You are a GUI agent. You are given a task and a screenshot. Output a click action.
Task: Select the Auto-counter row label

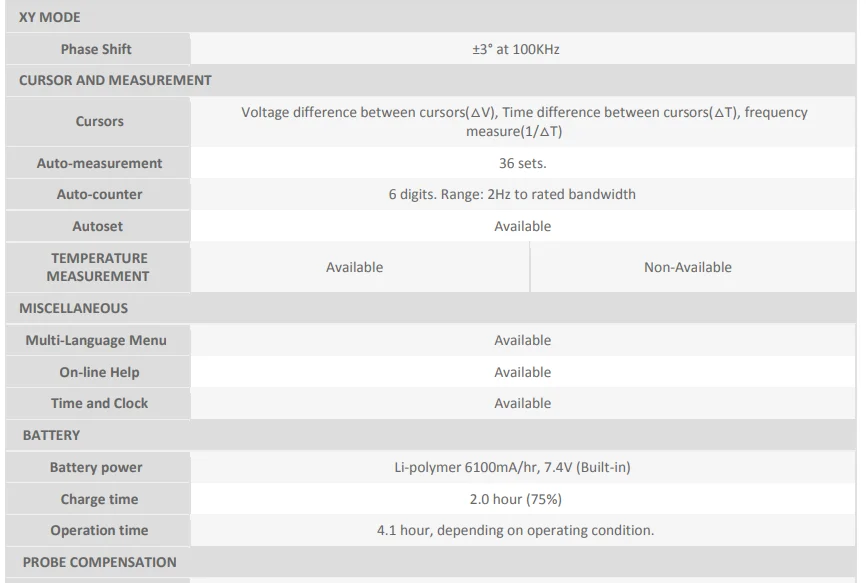click(99, 194)
